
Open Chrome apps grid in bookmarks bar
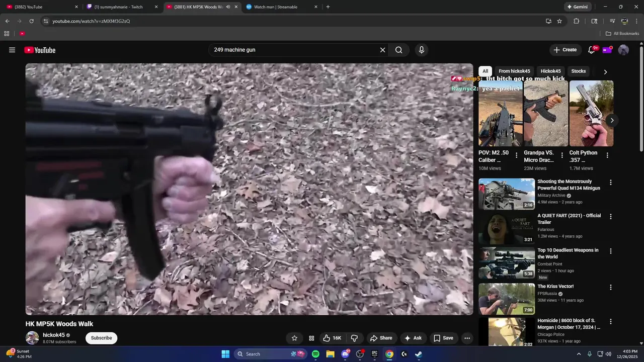7,34
